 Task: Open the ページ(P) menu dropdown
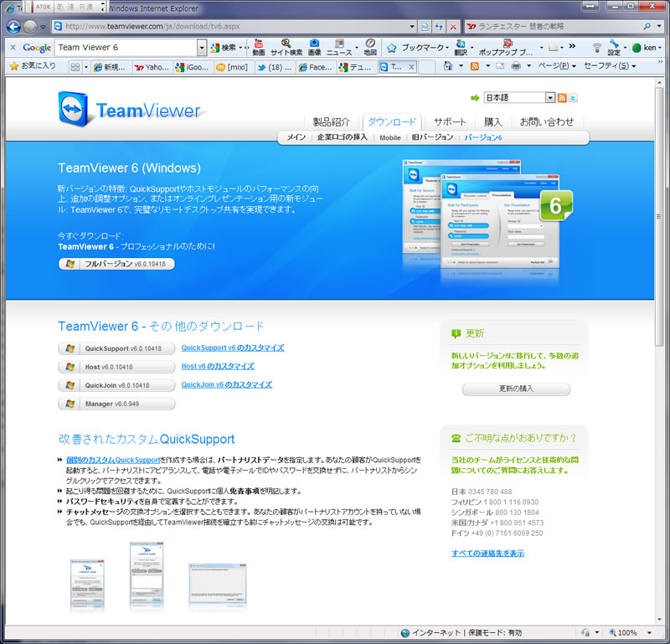(557, 66)
